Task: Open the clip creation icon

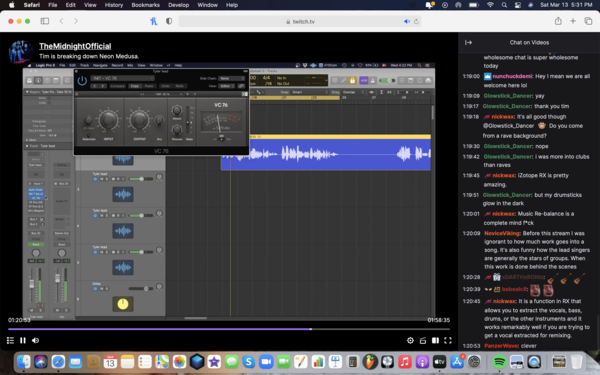Action: (423, 340)
